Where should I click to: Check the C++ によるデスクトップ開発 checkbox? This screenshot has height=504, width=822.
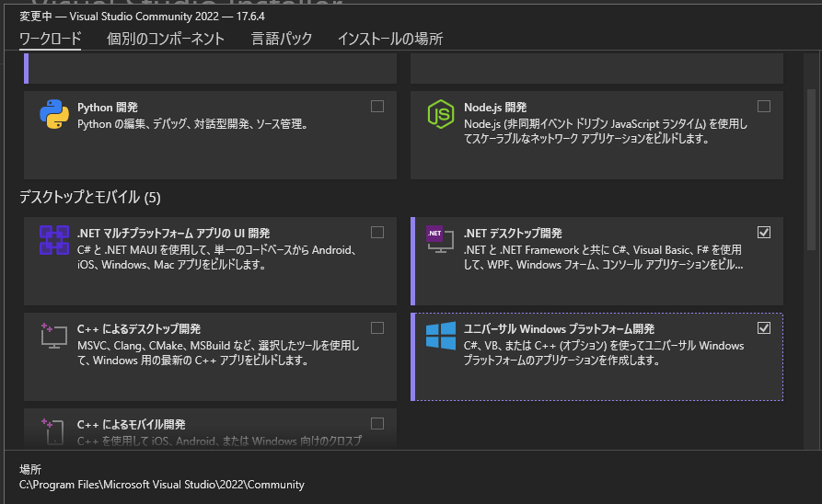pyautogui.click(x=376, y=328)
